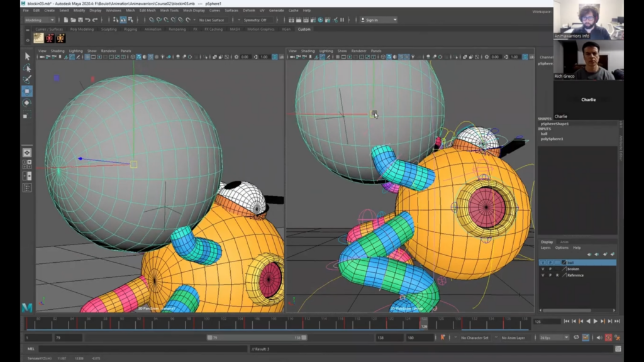Go to end of playback range

coord(618,321)
